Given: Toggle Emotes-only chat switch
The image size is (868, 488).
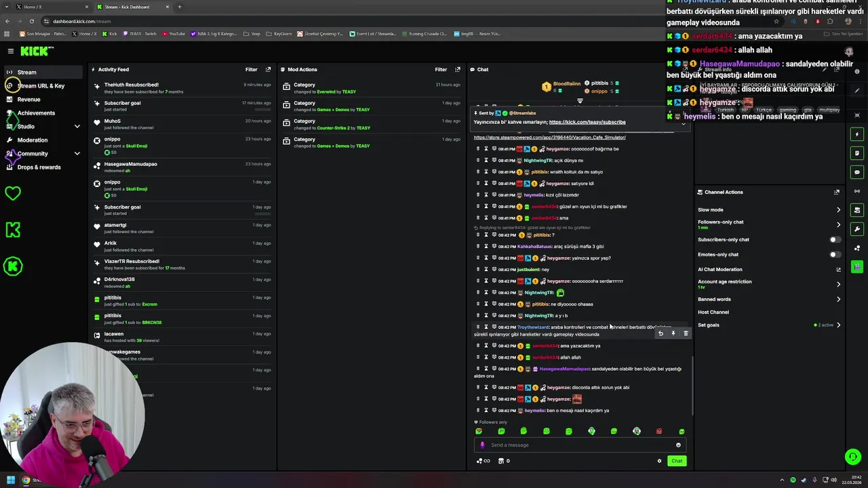Looking at the screenshot, I should point(835,254).
